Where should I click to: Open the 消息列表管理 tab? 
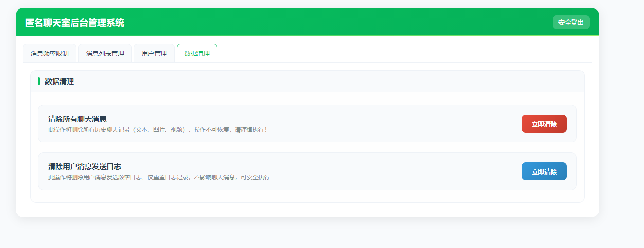[x=105, y=53]
